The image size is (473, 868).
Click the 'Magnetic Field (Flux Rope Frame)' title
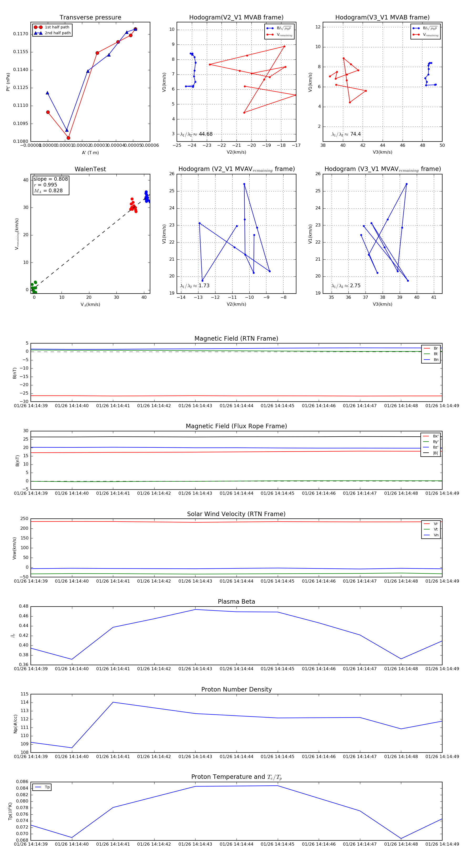(x=236, y=426)
